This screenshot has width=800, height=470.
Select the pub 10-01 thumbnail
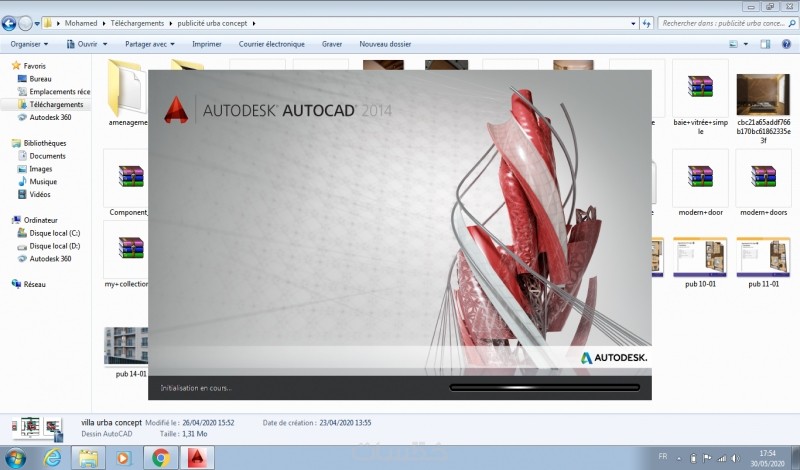[x=700, y=257]
